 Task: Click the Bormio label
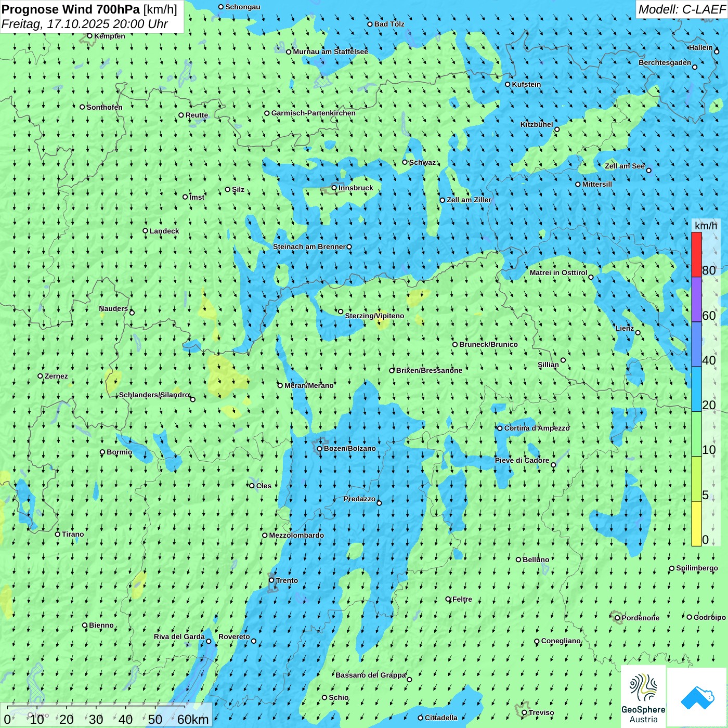tap(119, 452)
